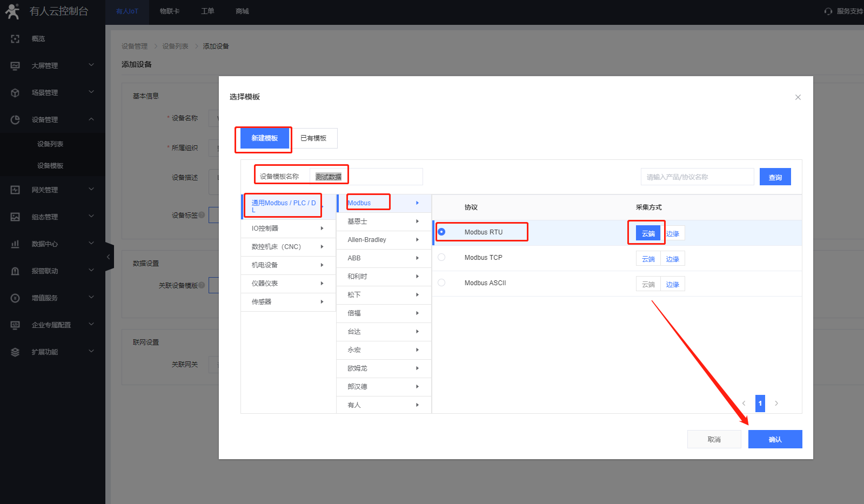Viewport: 864px width, 504px height.
Task: Expand the IO控制器 category
Action: click(x=287, y=229)
